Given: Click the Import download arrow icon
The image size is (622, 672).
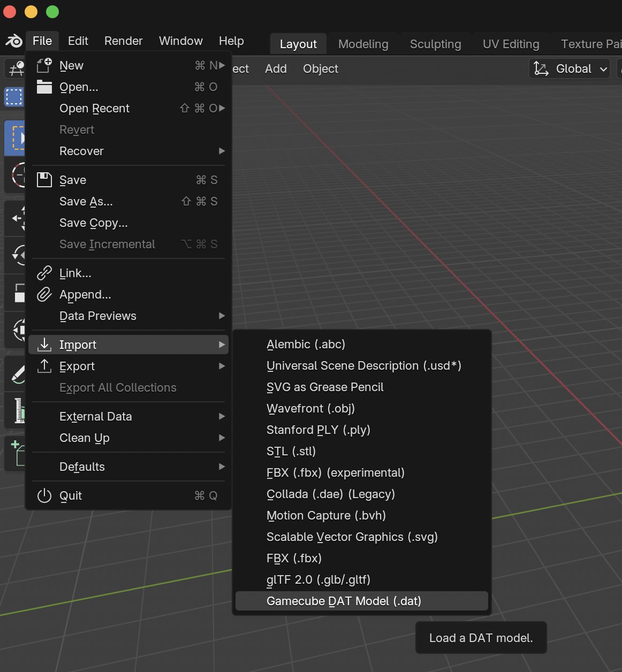Looking at the screenshot, I should pyautogui.click(x=44, y=345).
